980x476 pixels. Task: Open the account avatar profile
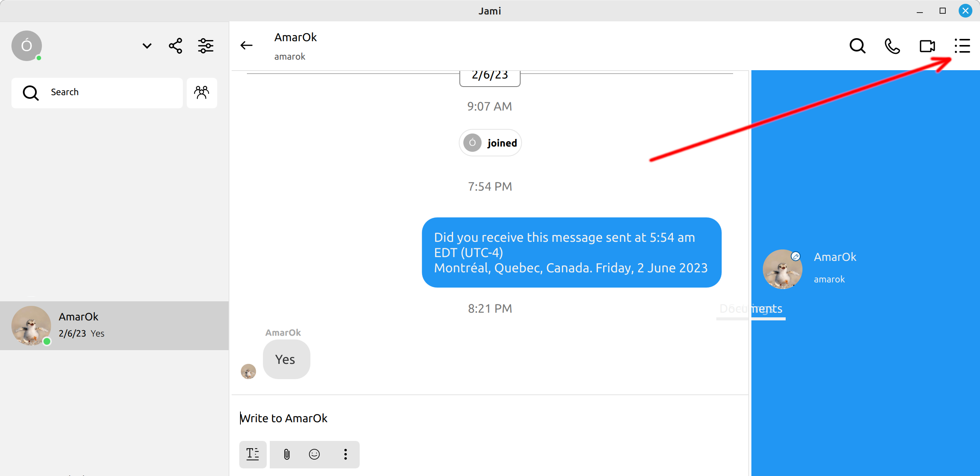(x=26, y=46)
